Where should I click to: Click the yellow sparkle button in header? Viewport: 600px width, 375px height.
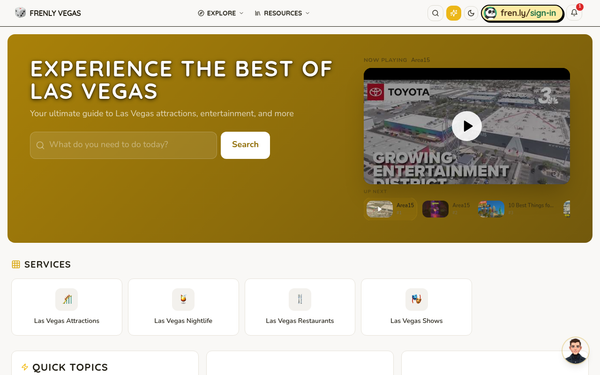(453, 13)
